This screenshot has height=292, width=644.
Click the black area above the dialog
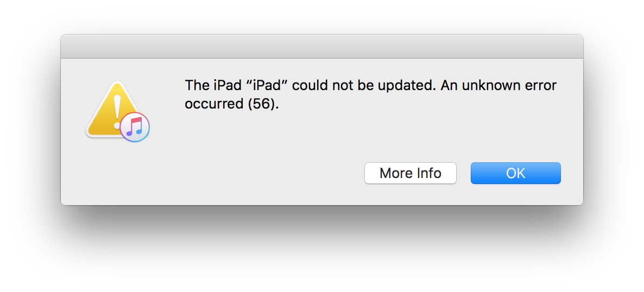pos(321,16)
